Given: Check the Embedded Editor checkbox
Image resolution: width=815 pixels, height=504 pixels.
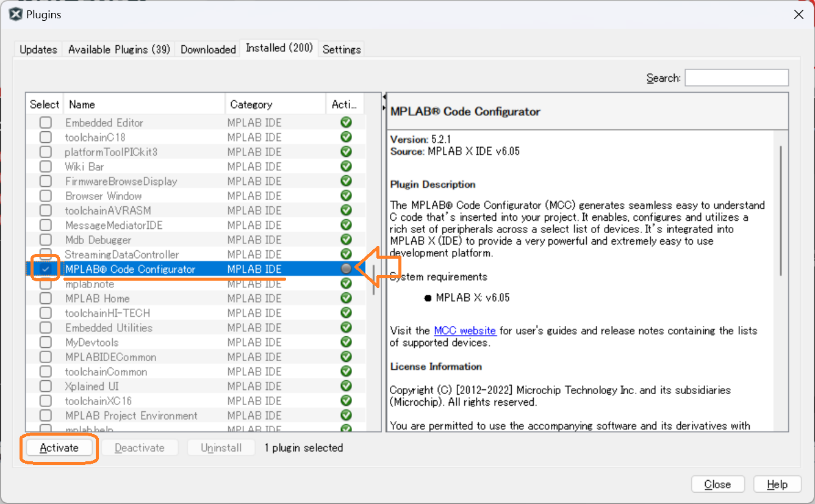Looking at the screenshot, I should pos(45,123).
